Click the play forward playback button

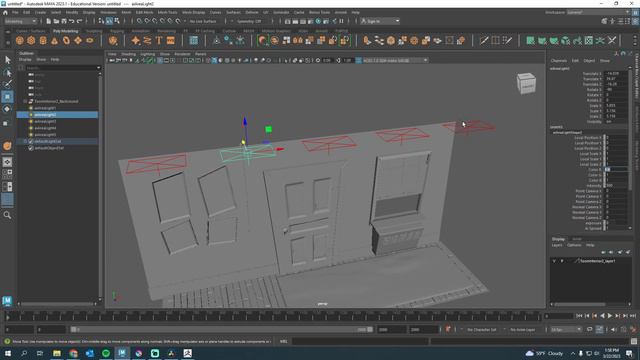610,316
